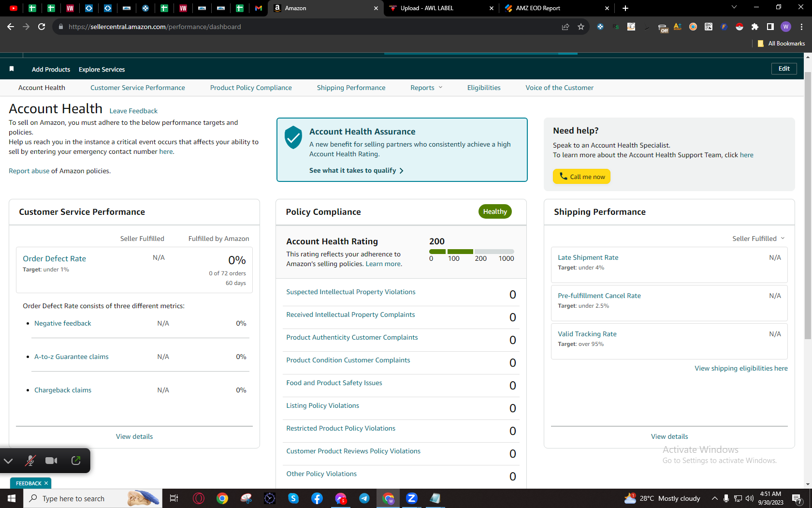Open the Gmail pinned tab
The width and height of the screenshot is (812, 508).
point(259,8)
